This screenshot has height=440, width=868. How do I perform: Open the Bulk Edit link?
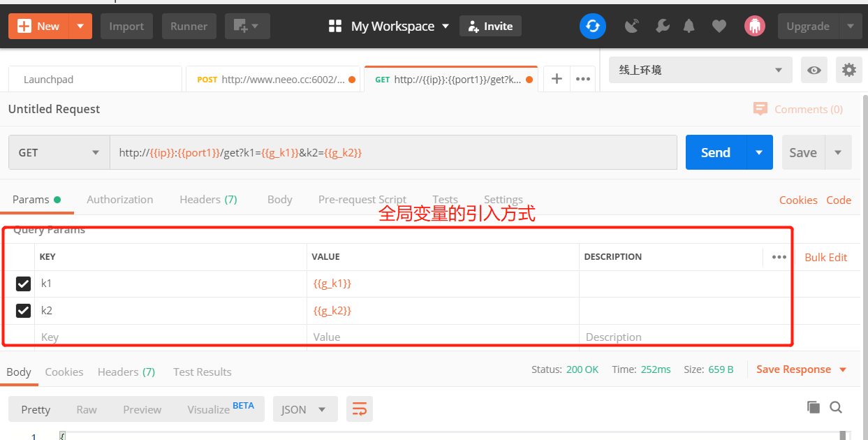826,257
